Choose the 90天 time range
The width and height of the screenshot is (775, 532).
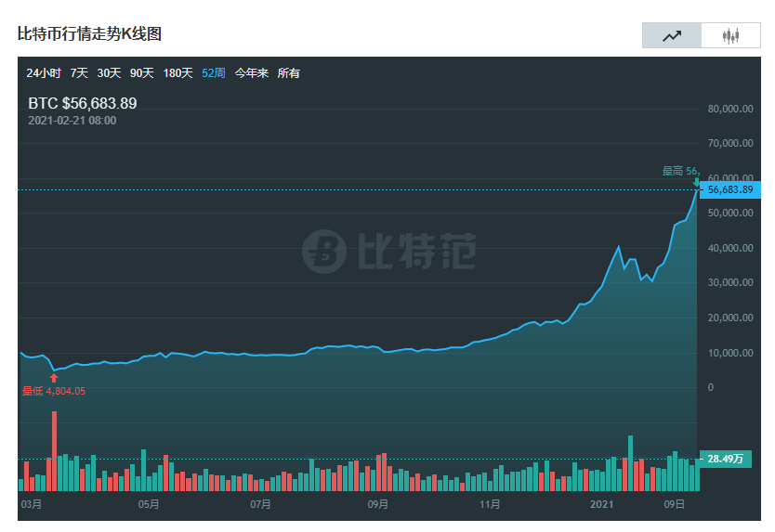coord(142,73)
